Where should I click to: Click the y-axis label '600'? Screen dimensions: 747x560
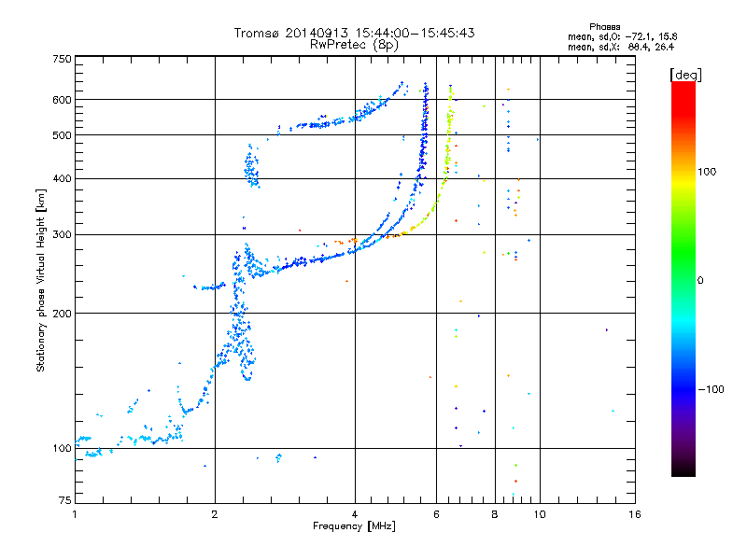63,100
